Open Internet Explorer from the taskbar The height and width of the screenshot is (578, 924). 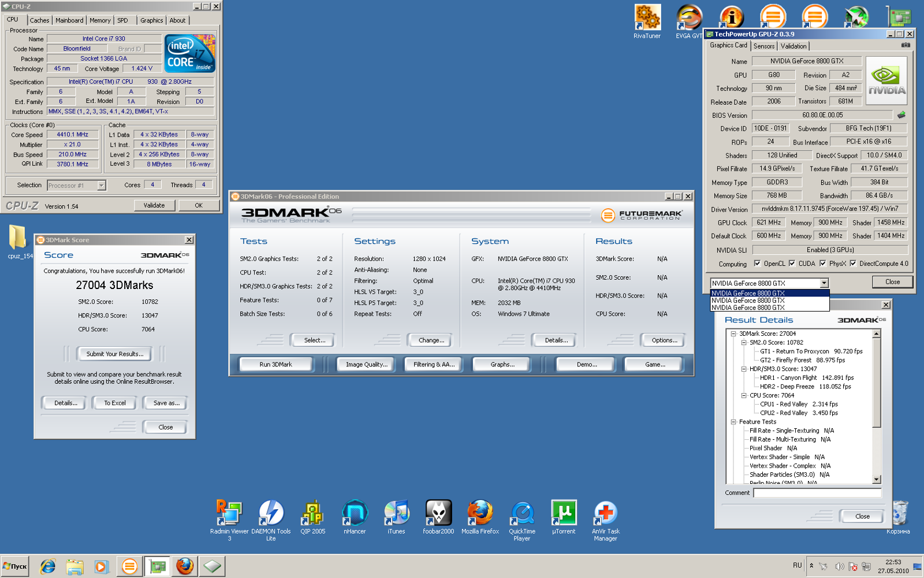click(x=47, y=566)
